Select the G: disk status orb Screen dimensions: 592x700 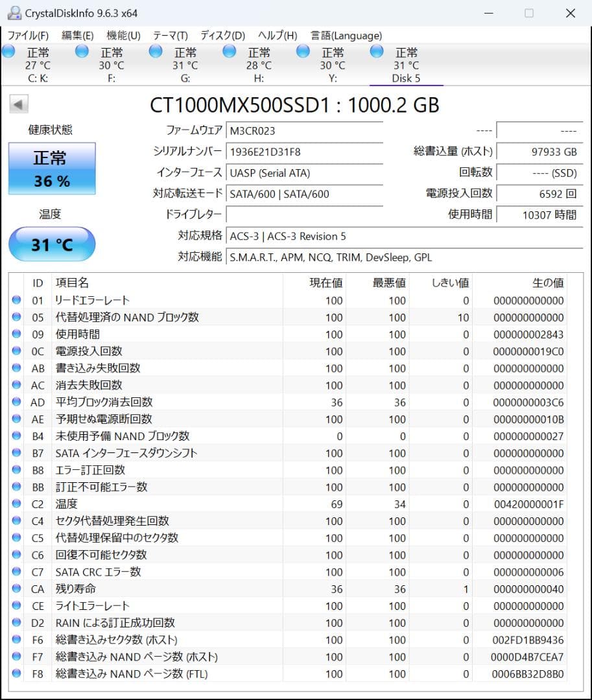(156, 51)
